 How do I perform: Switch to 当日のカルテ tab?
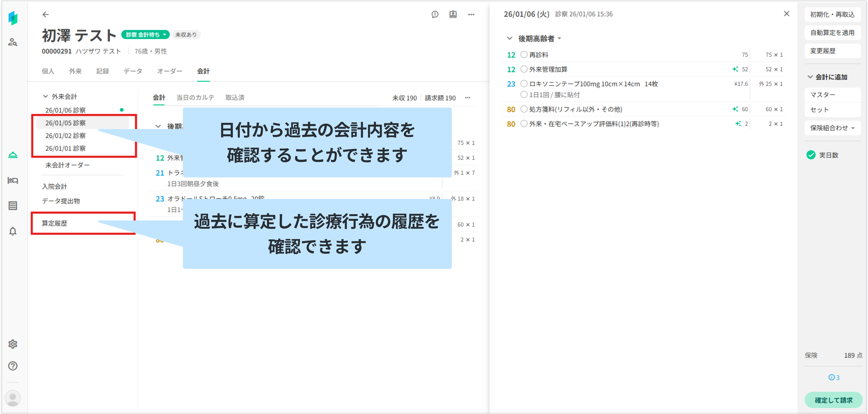195,98
